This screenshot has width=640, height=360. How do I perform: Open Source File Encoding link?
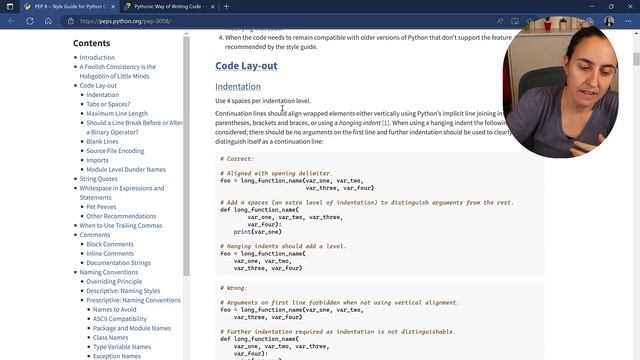[x=115, y=151]
